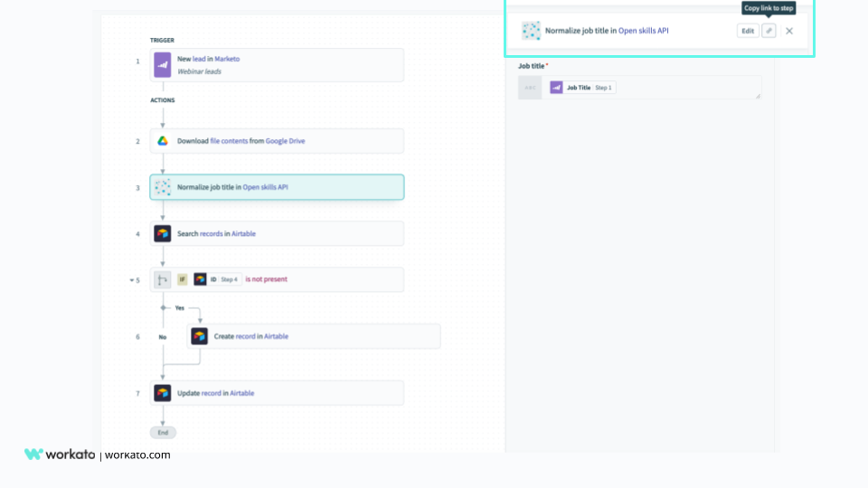Click the 'Job title' field label
This screenshot has width=868, height=488.
point(532,66)
